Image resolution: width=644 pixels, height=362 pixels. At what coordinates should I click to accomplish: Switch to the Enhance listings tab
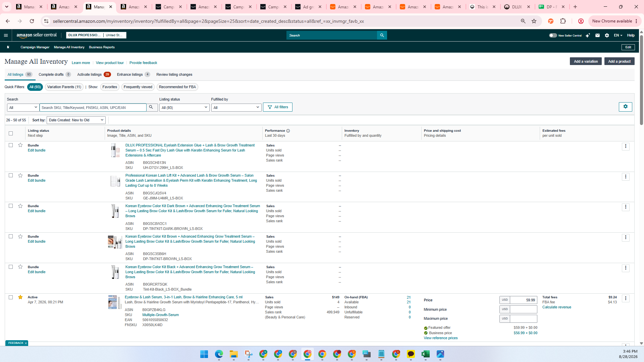pos(133,74)
